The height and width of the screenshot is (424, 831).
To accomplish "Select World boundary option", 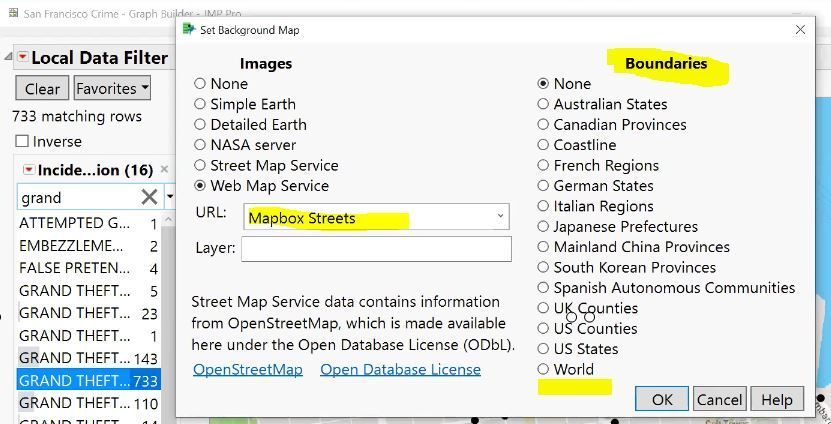I will 543,369.
